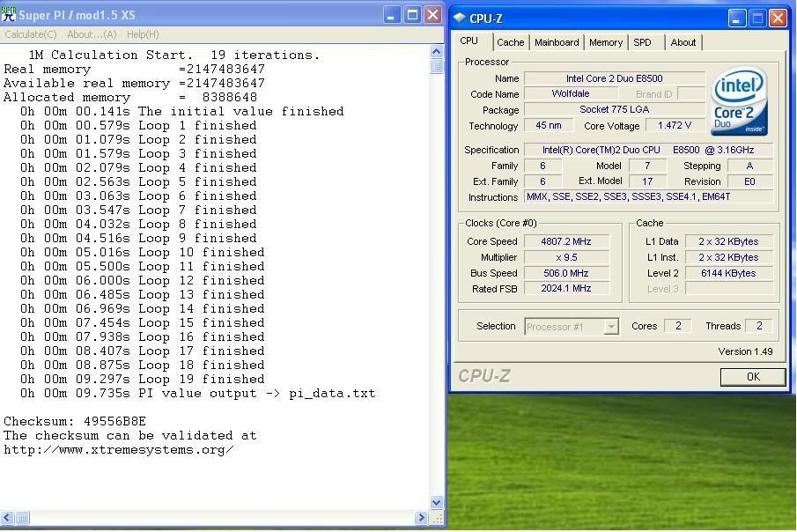797x532 pixels.
Task: Maximize the Super PI window
Action: coord(412,15)
